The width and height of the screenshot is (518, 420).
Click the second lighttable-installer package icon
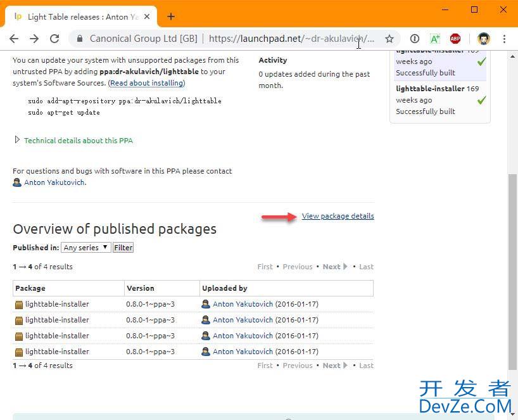(x=19, y=320)
